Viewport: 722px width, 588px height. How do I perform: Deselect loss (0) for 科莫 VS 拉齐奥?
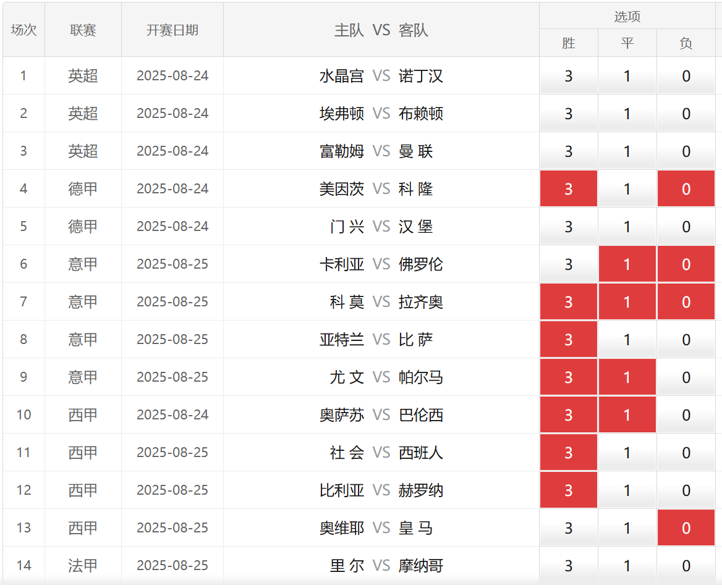686,302
